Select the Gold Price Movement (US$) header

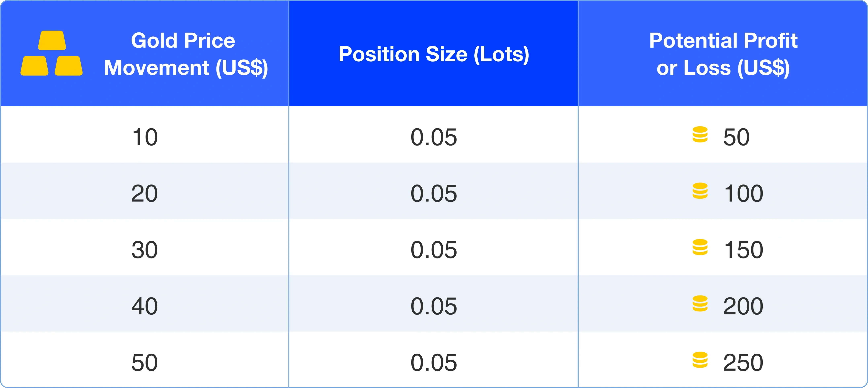click(186, 54)
